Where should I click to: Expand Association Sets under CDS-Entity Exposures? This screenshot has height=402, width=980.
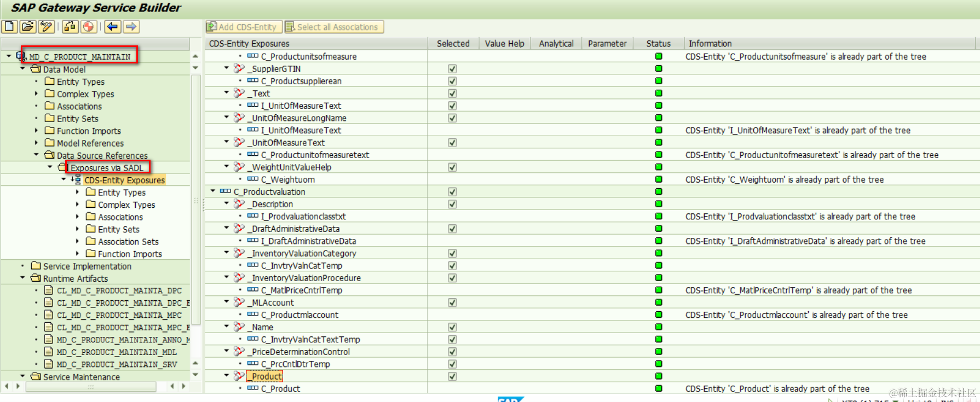[x=77, y=241]
